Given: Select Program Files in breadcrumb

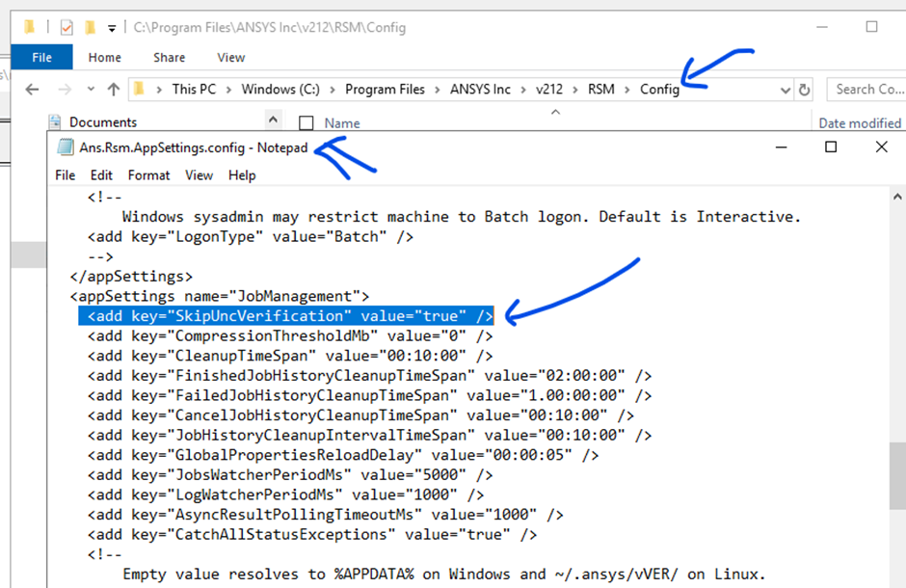Looking at the screenshot, I should click(385, 89).
